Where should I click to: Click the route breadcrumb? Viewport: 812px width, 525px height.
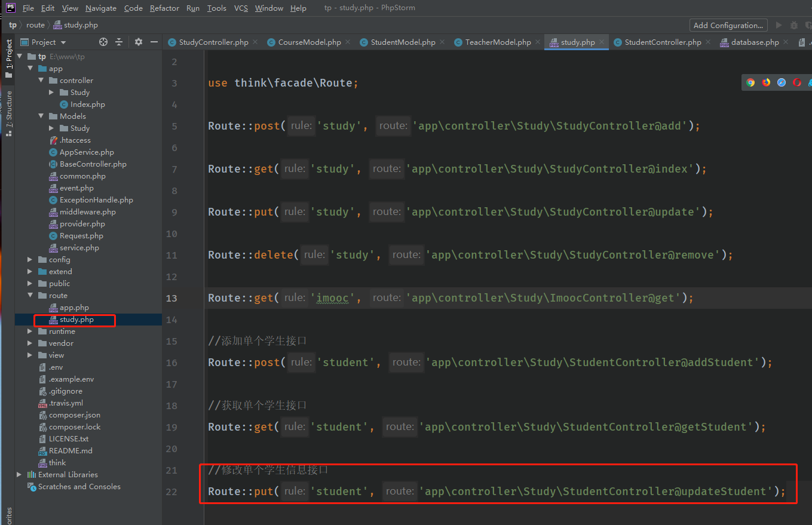coord(35,25)
